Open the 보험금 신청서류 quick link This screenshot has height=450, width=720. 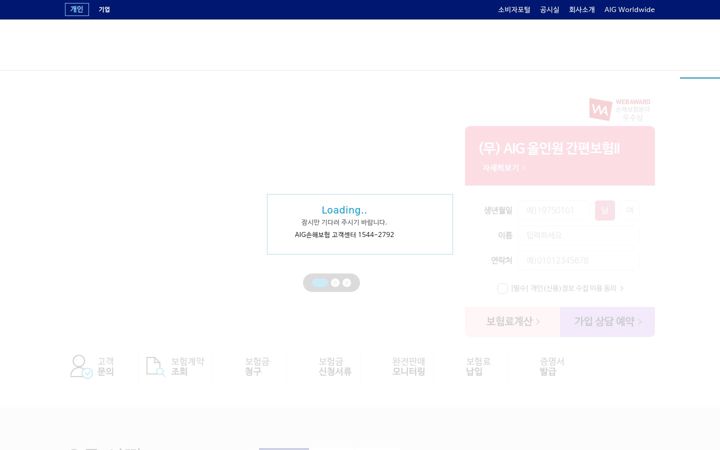pos(335,366)
